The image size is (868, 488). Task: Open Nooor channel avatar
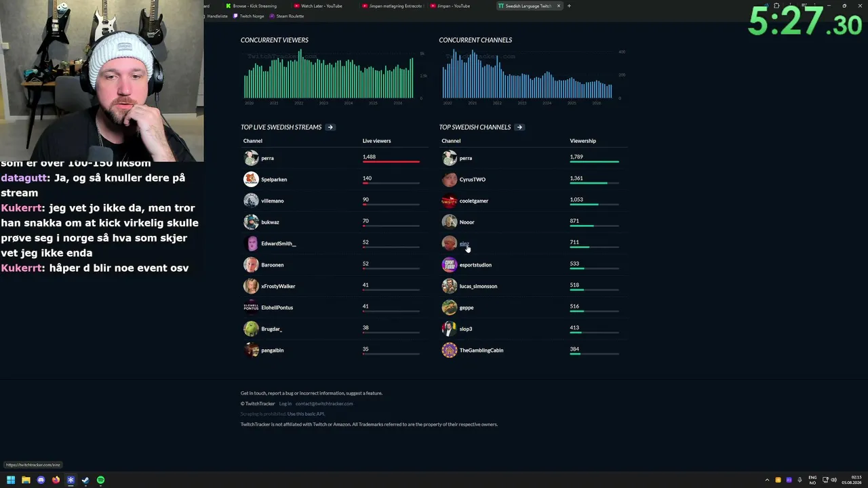[x=449, y=222]
